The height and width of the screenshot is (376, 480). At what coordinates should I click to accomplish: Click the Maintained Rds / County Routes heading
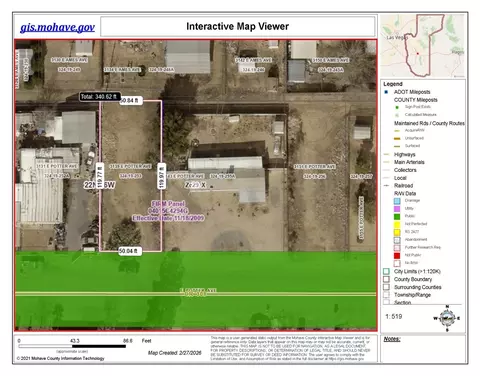click(x=429, y=123)
